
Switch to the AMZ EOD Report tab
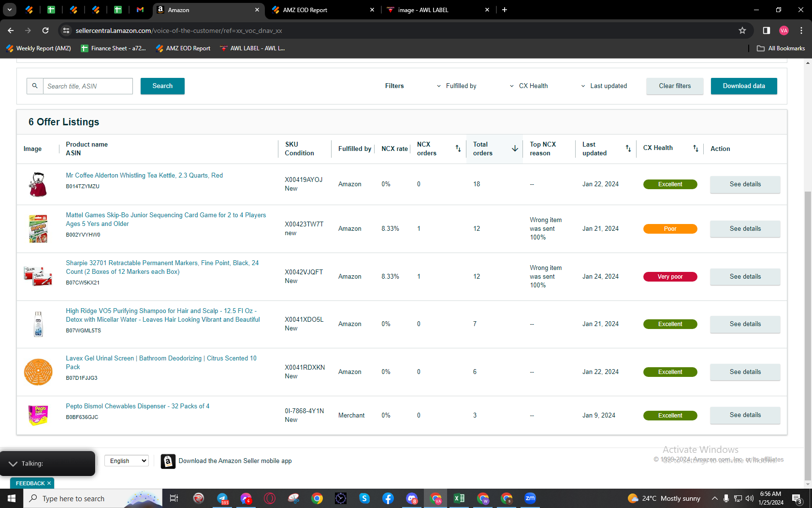tap(322, 10)
